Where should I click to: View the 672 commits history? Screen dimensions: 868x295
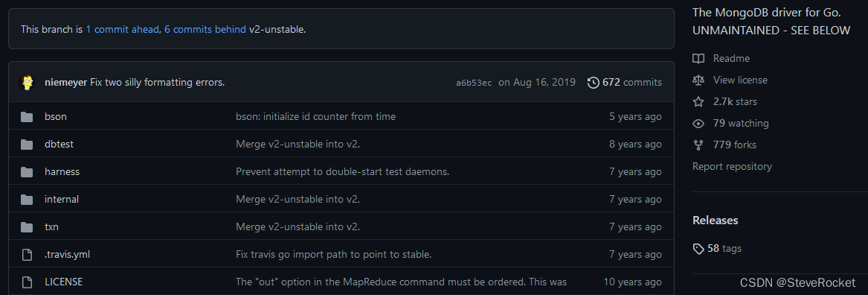(625, 83)
